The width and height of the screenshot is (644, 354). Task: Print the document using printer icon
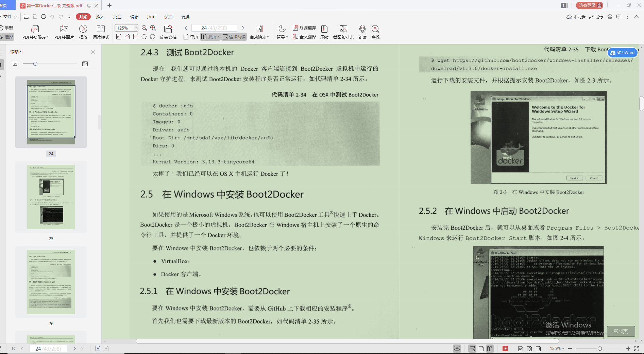pos(44,17)
